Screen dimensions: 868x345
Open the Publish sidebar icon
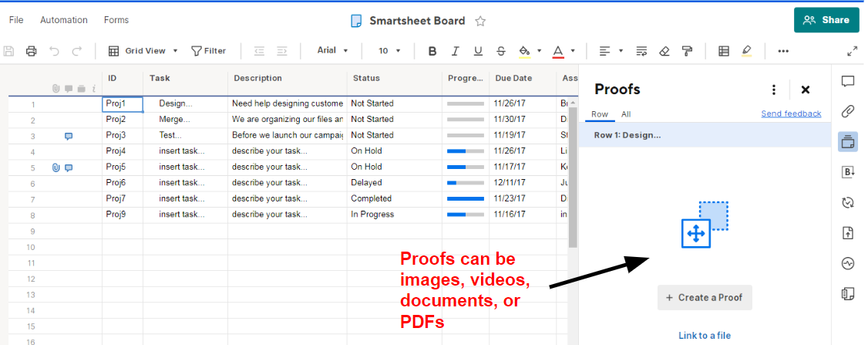847,234
